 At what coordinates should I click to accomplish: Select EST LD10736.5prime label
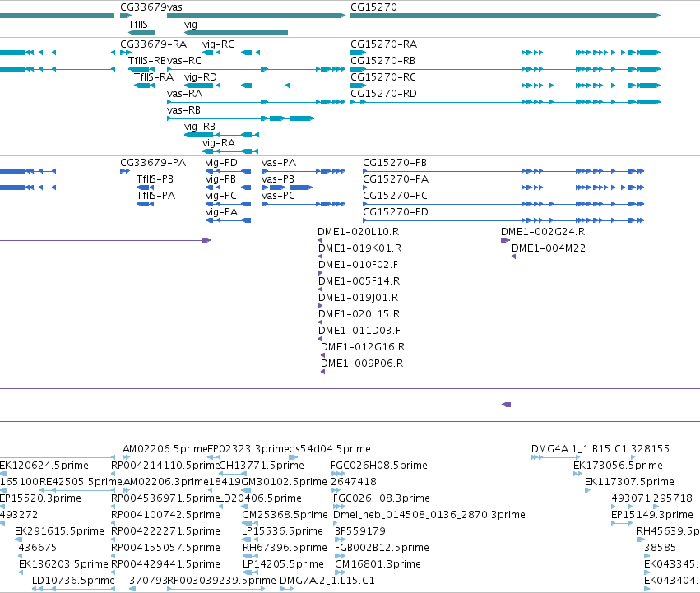click(x=73, y=581)
